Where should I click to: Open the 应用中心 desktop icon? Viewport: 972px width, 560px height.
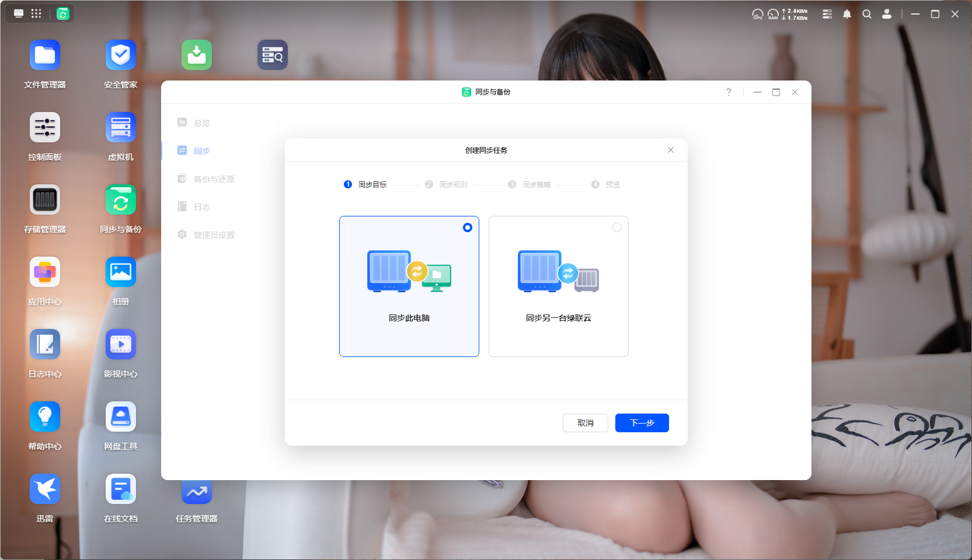[45, 272]
